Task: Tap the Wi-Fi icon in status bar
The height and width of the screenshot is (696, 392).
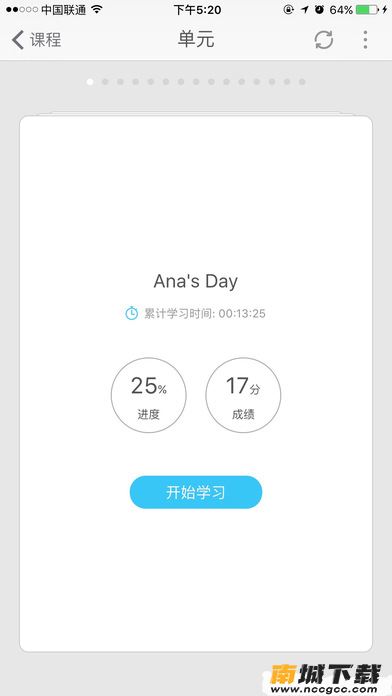Action: point(97,9)
